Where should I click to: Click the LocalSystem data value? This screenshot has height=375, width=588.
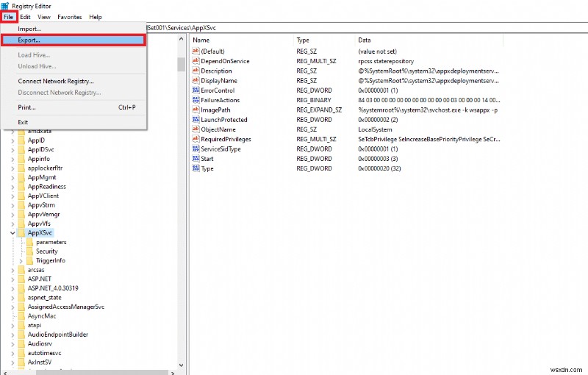click(x=375, y=129)
